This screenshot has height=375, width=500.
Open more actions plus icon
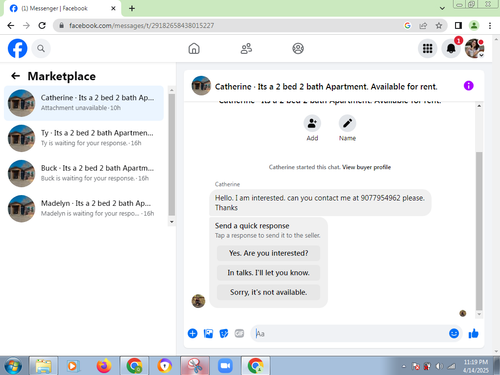pyautogui.click(x=192, y=333)
